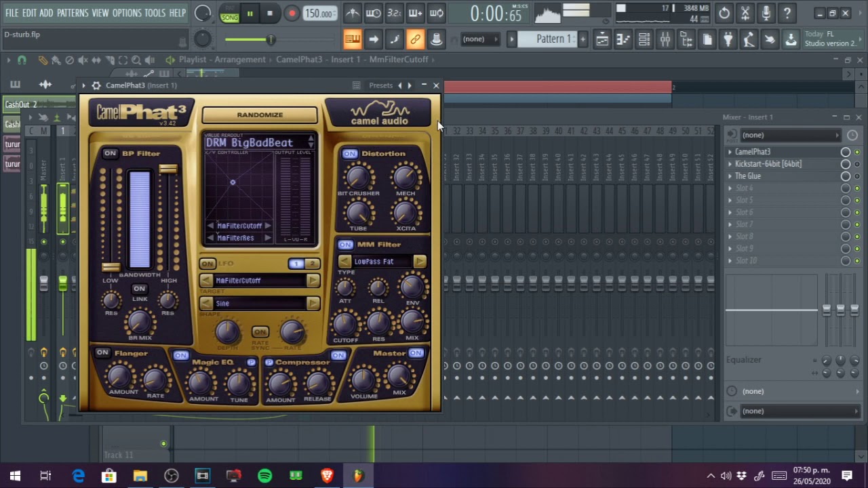Select next LFO target after MmFilterCutoff
This screenshot has width=868, height=488.
313,281
